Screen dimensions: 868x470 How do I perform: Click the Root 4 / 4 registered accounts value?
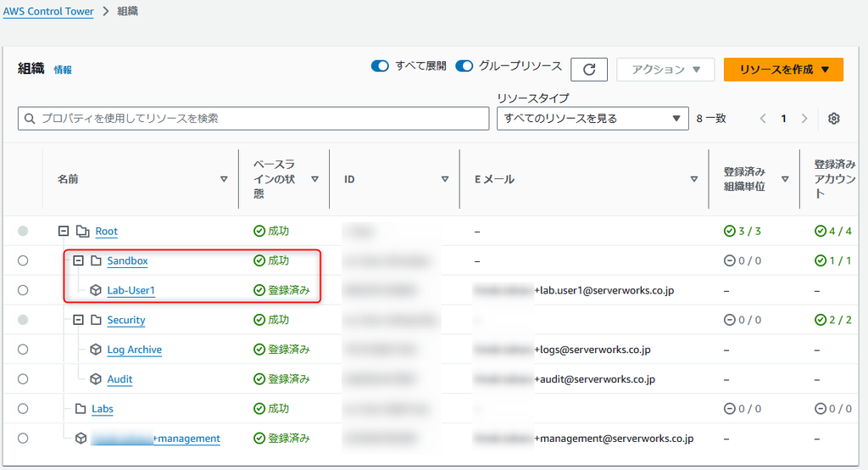833,231
